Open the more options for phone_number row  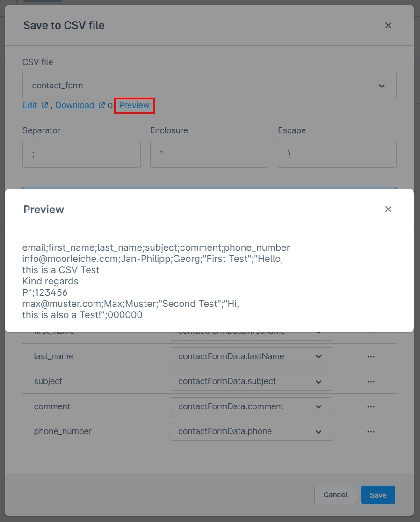click(x=371, y=431)
